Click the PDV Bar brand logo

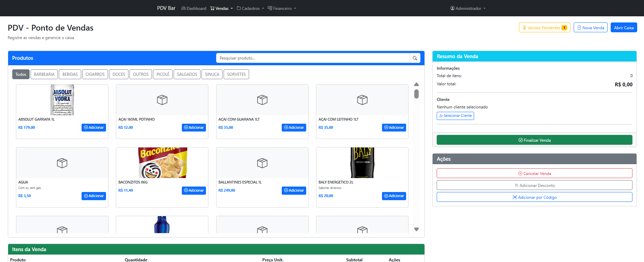(166, 8)
